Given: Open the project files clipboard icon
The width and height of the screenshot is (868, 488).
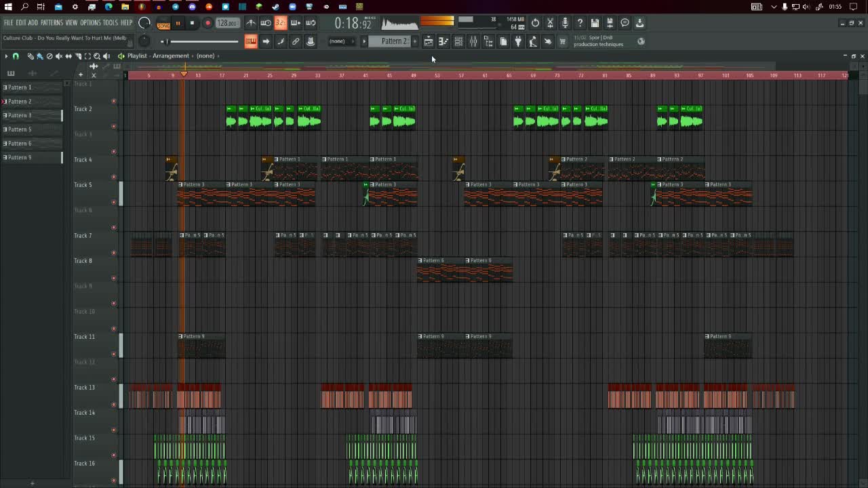Looking at the screenshot, I should 503,41.
